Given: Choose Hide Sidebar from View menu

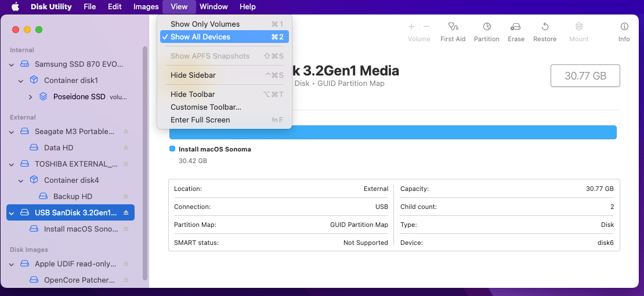Looking at the screenshot, I should (193, 75).
